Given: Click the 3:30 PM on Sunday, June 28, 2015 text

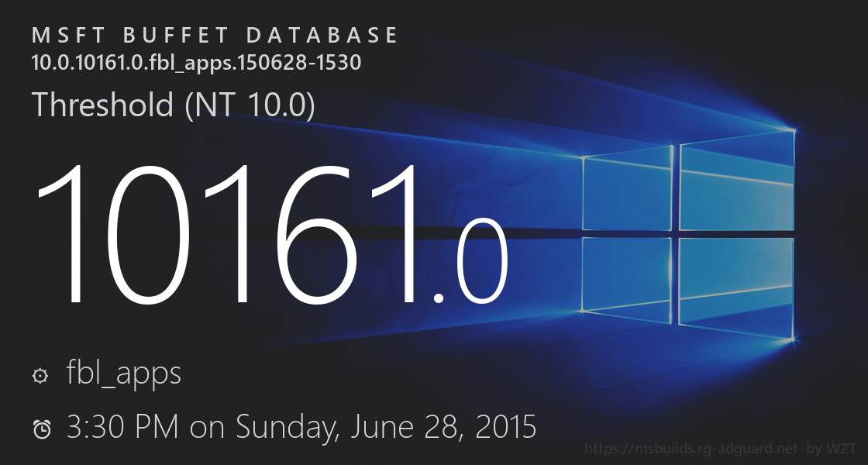Looking at the screenshot, I should tap(301, 427).
